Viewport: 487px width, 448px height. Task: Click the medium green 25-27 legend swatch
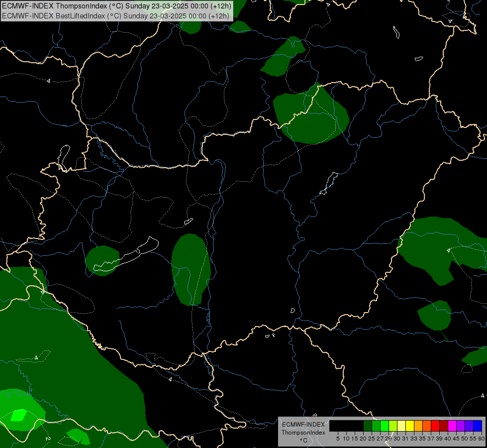376,426
